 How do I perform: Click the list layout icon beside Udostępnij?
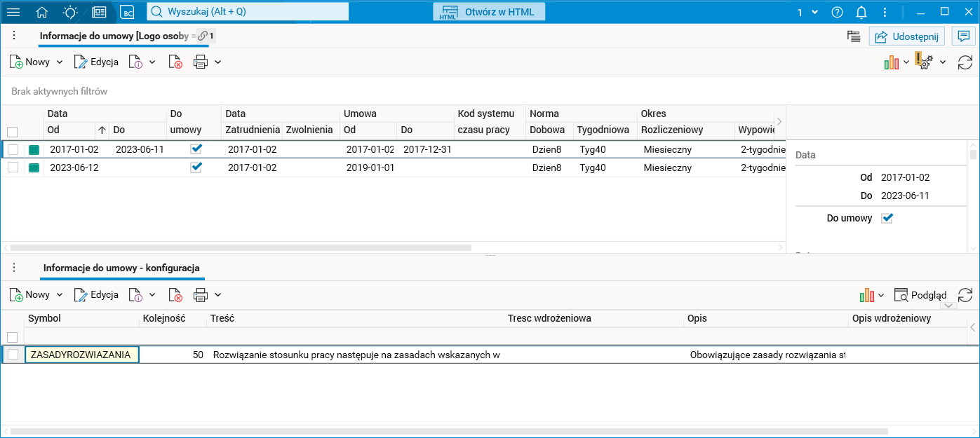pyautogui.click(x=854, y=36)
